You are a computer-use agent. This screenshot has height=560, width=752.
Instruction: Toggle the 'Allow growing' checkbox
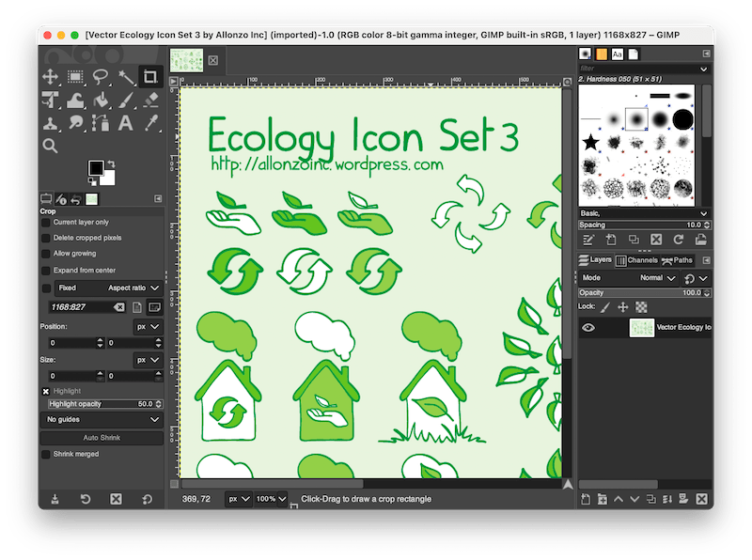click(x=46, y=254)
